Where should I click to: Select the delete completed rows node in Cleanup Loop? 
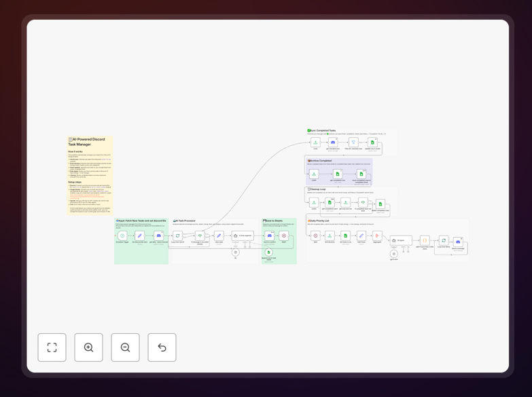pos(380,204)
